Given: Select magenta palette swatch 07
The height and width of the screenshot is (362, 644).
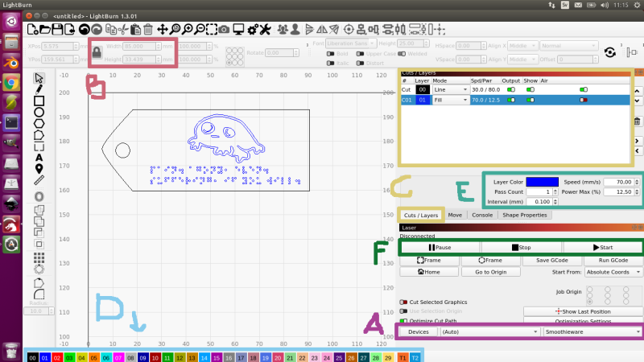Looking at the screenshot, I should [x=118, y=358].
